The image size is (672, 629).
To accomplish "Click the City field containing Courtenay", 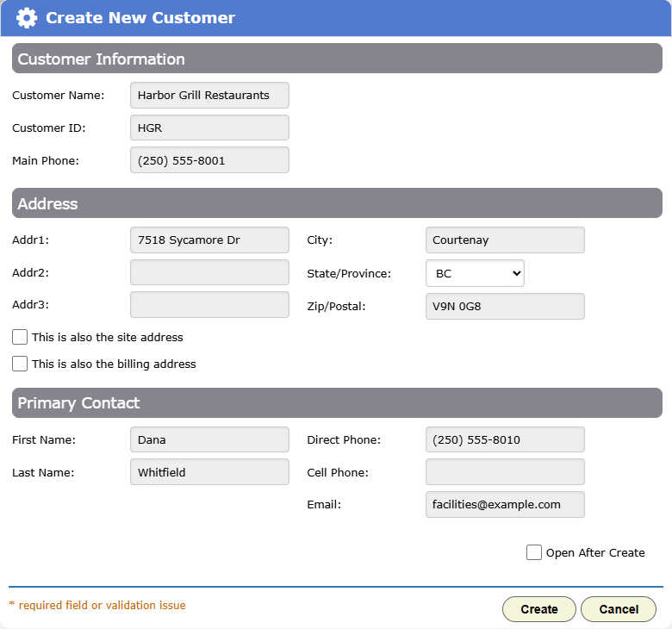I will click(505, 240).
